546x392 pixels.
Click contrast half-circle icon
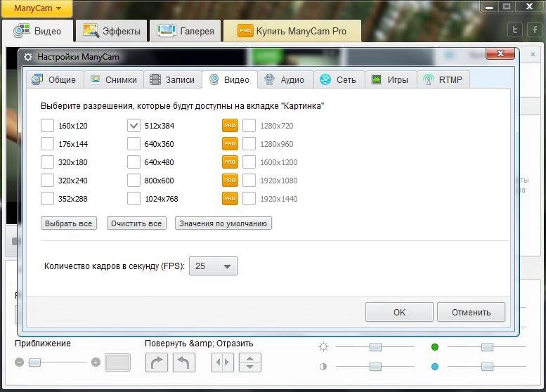(x=323, y=367)
